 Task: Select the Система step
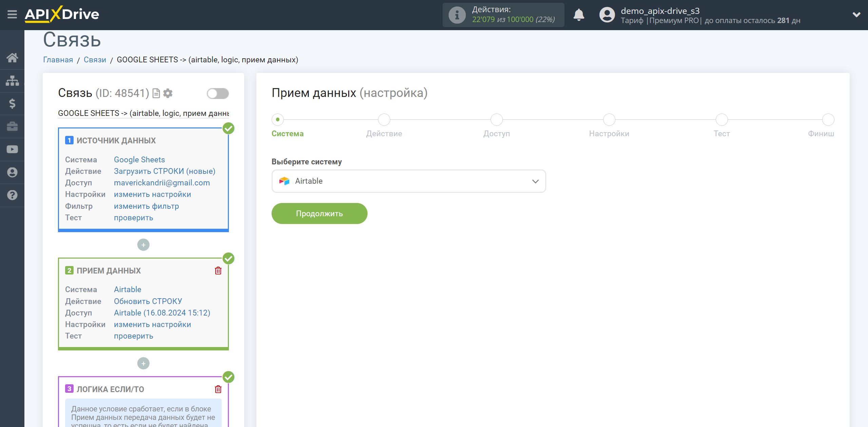(x=278, y=120)
